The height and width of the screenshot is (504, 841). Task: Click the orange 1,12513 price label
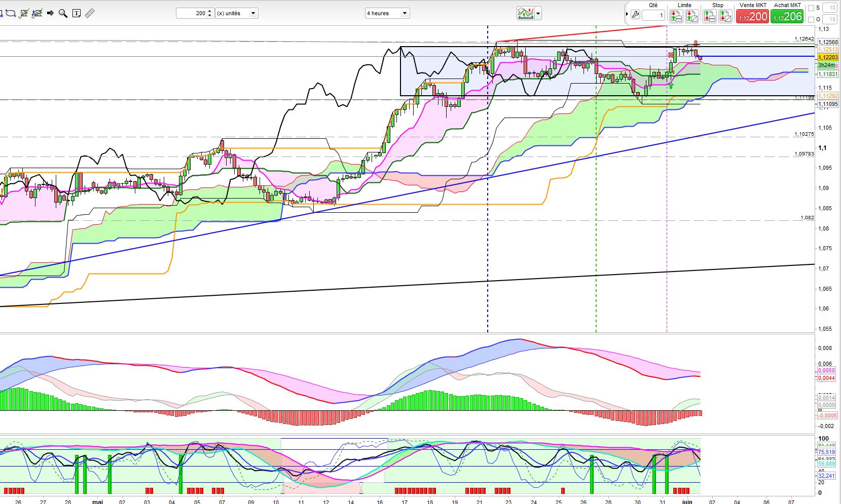click(827, 49)
